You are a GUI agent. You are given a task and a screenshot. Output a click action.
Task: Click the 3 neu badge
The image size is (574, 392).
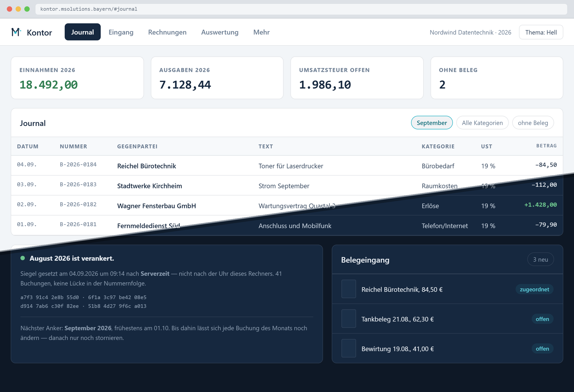click(x=541, y=260)
